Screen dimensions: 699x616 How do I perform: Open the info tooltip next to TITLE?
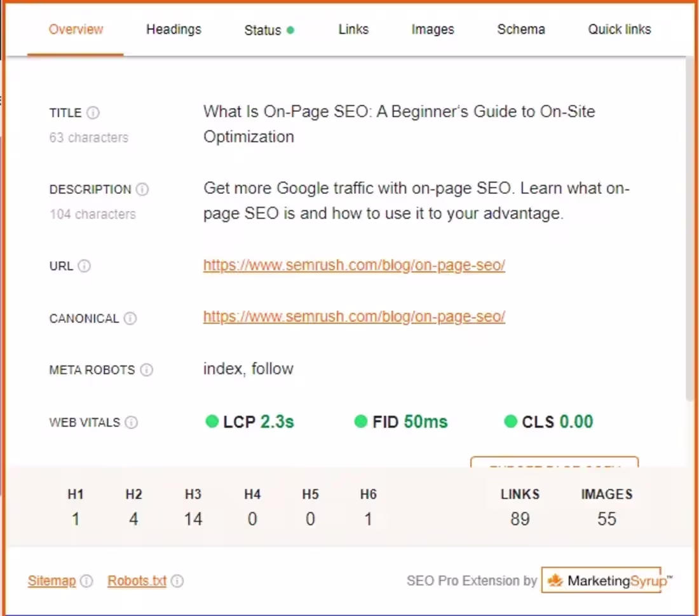tap(93, 113)
